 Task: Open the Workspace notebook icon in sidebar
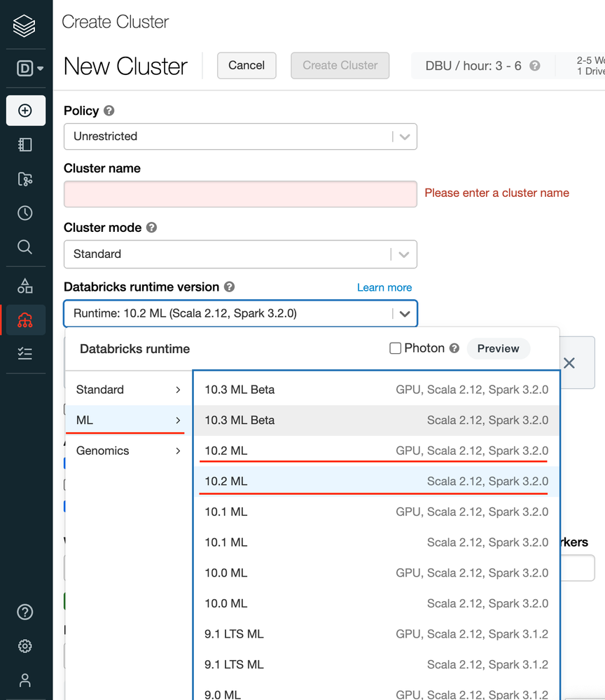(25, 145)
